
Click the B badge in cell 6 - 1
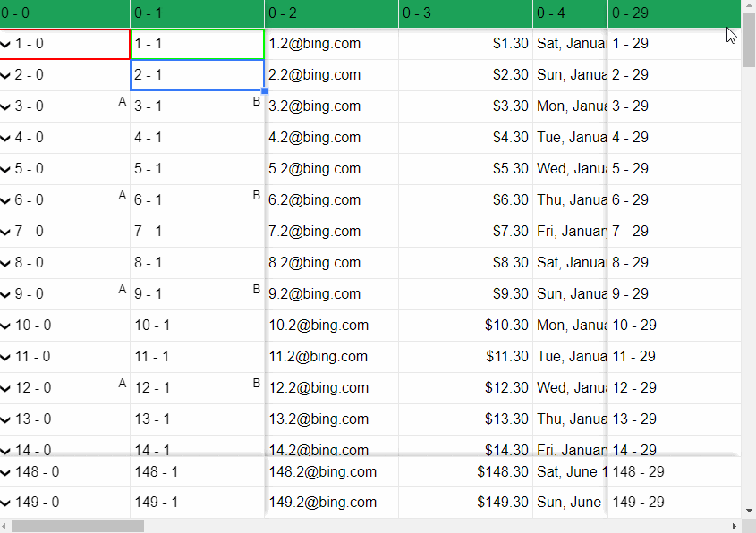256,195
